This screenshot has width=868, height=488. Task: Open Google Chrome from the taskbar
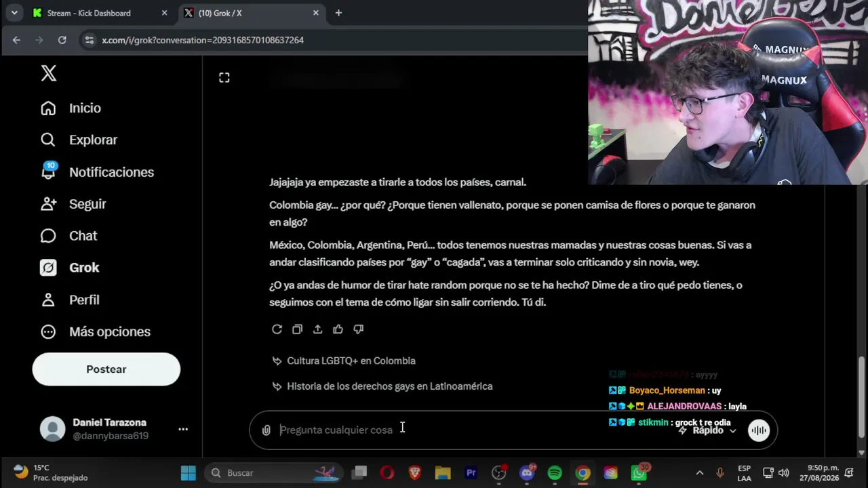point(583,473)
